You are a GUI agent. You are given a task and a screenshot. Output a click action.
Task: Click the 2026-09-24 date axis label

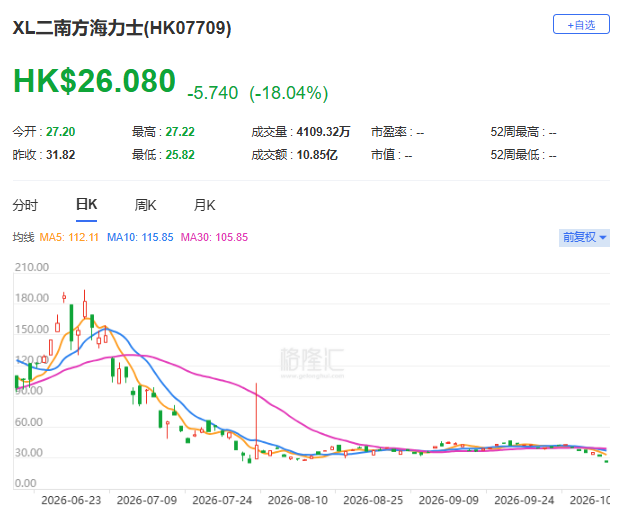coord(524,500)
